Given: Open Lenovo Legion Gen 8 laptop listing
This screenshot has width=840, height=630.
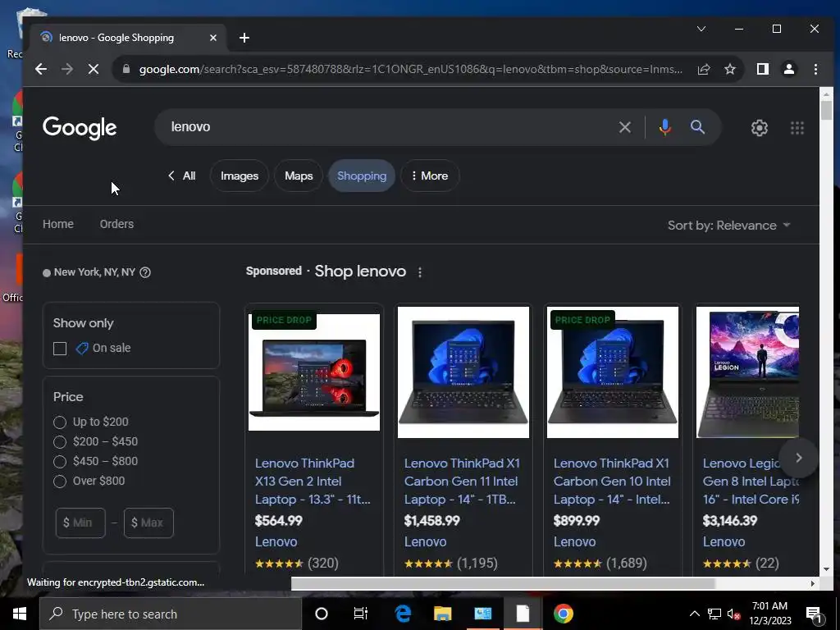Looking at the screenshot, I should coord(751,481).
